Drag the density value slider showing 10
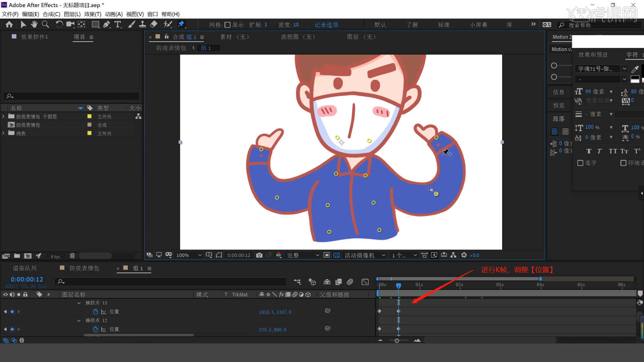Viewport: 644px width, 362px height. click(296, 24)
